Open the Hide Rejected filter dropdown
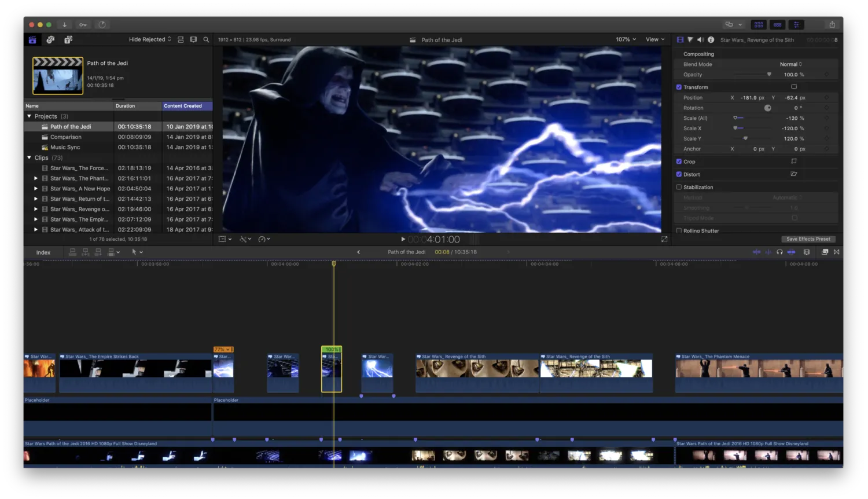 pyautogui.click(x=150, y=39)
